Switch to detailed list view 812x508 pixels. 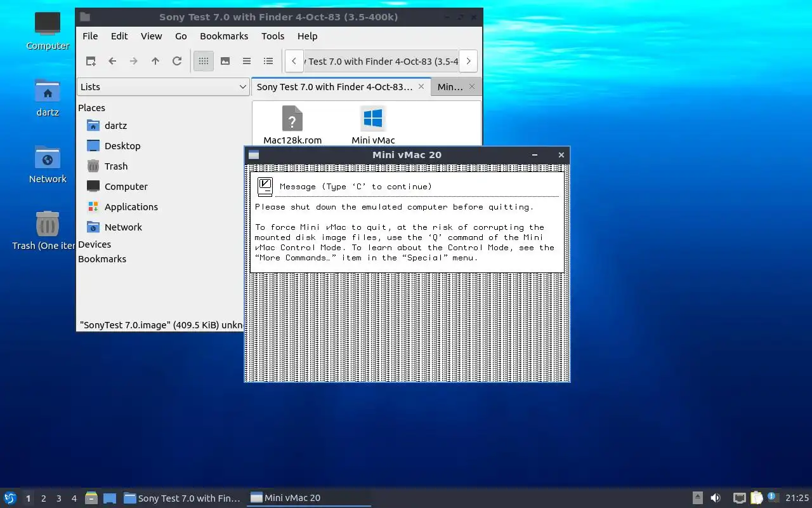tap(268, 62)
